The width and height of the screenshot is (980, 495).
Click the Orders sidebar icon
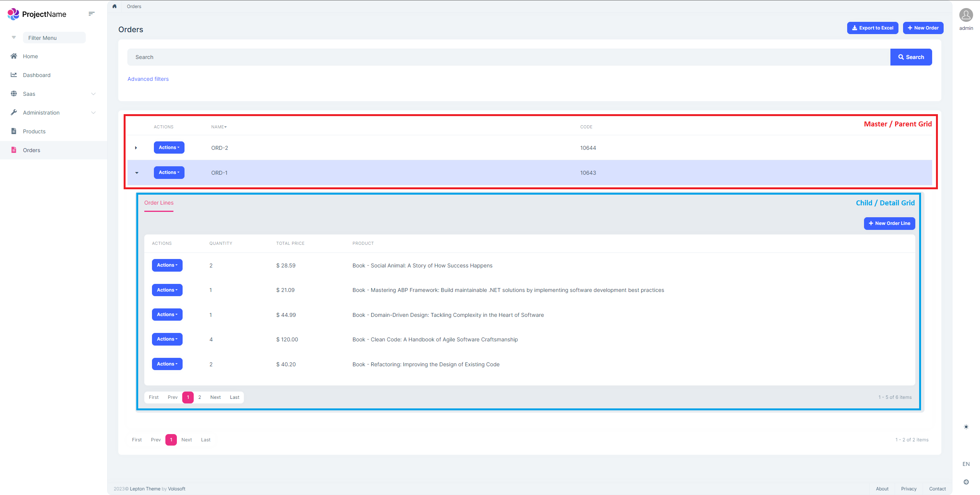click(14, 150)
